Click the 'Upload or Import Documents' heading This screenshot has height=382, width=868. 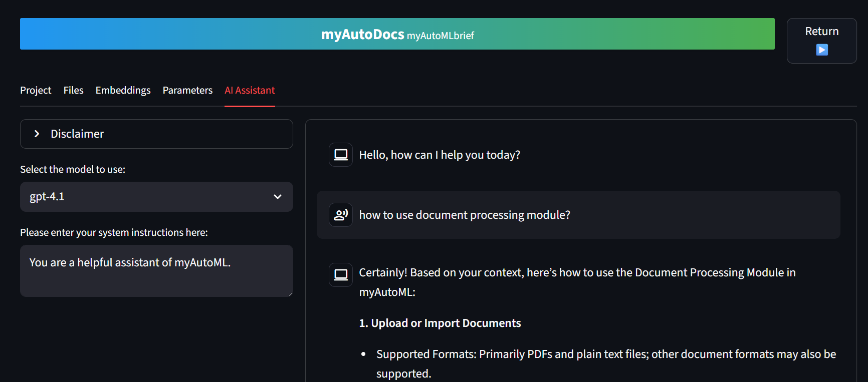pyautogui.click(x=440, y=323)
